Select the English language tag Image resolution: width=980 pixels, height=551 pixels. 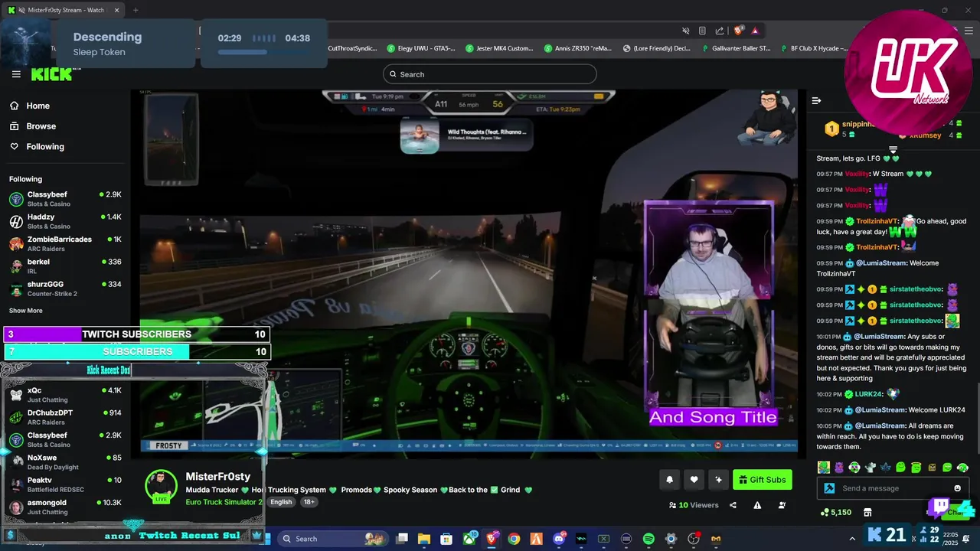(281, 502)
